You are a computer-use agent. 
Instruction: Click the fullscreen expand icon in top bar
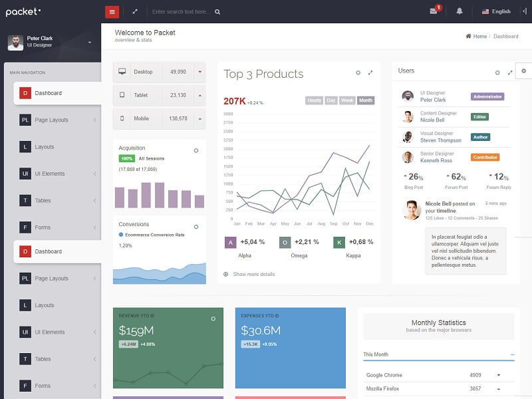click(135, 11)
